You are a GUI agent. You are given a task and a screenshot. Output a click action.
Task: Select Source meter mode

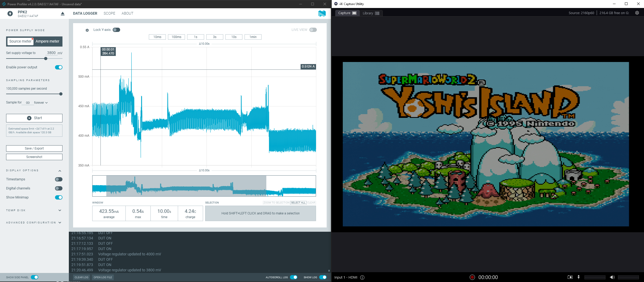[20, 41]
